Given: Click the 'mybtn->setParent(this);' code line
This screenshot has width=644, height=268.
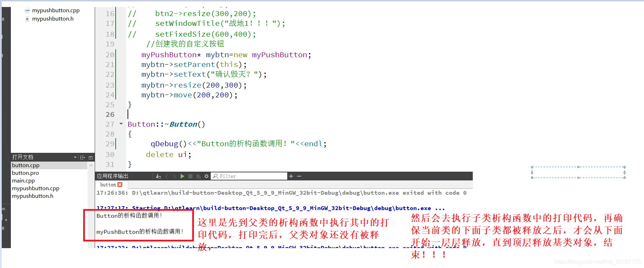Looking at the screenshot, I should (x=194, y=65).
